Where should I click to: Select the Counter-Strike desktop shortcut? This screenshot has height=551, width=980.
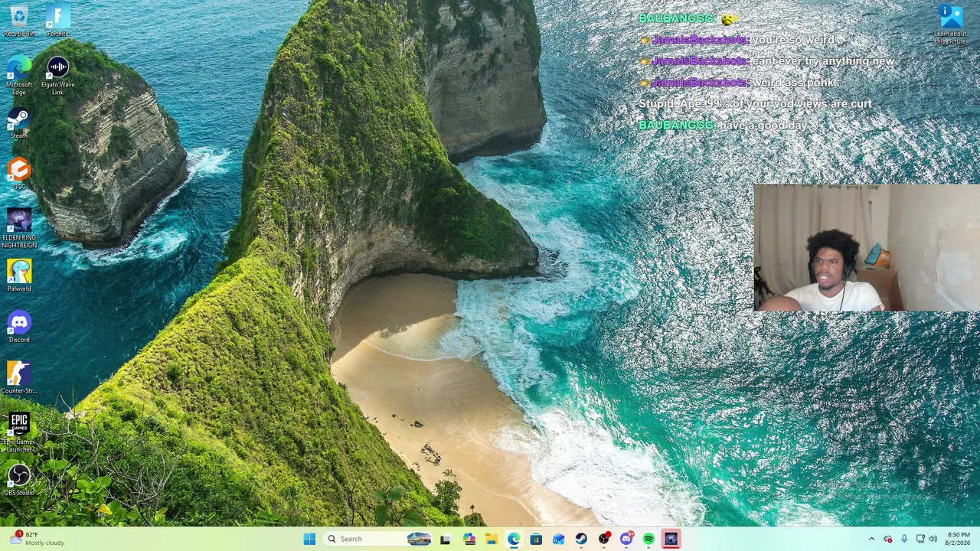pyautogui.click(x=19, y=379)
